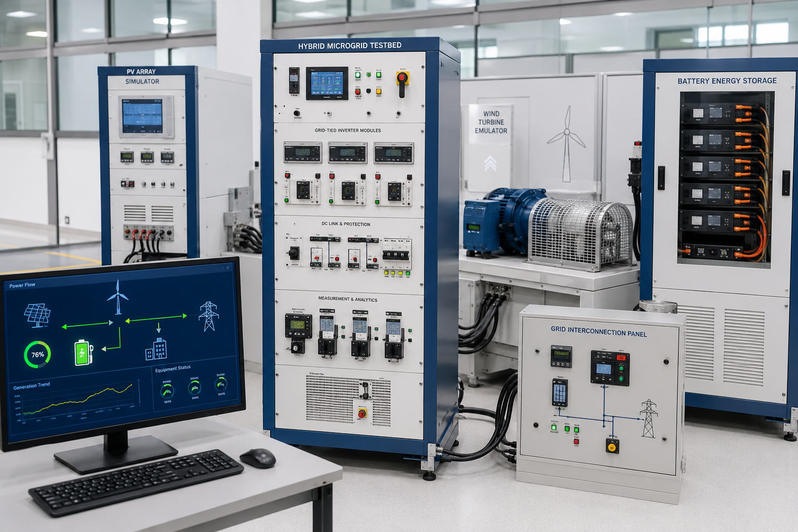
Task: Click the upward chevron arrows below Wind Turbine Emulator sign
Action: [x=490, y=163]
